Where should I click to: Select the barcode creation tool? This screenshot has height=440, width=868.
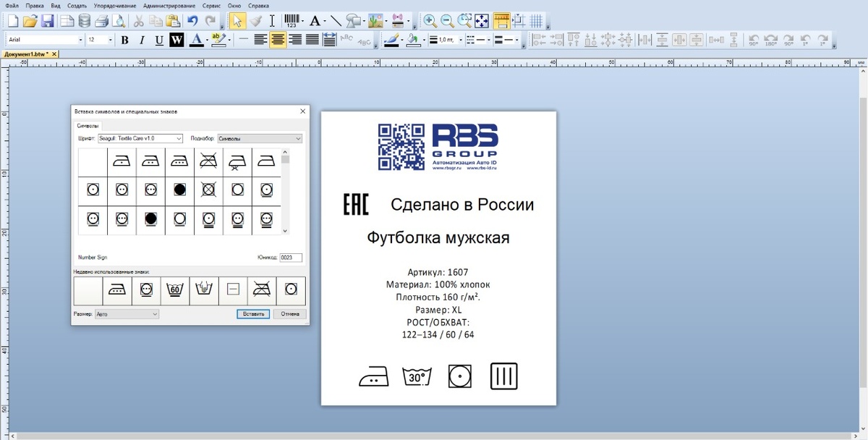click(291, 21)
